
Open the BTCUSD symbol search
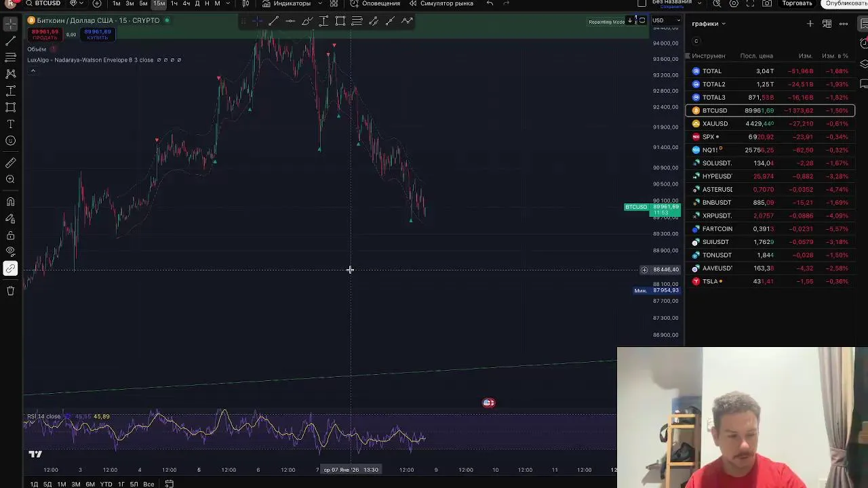[x=43, y=3]
